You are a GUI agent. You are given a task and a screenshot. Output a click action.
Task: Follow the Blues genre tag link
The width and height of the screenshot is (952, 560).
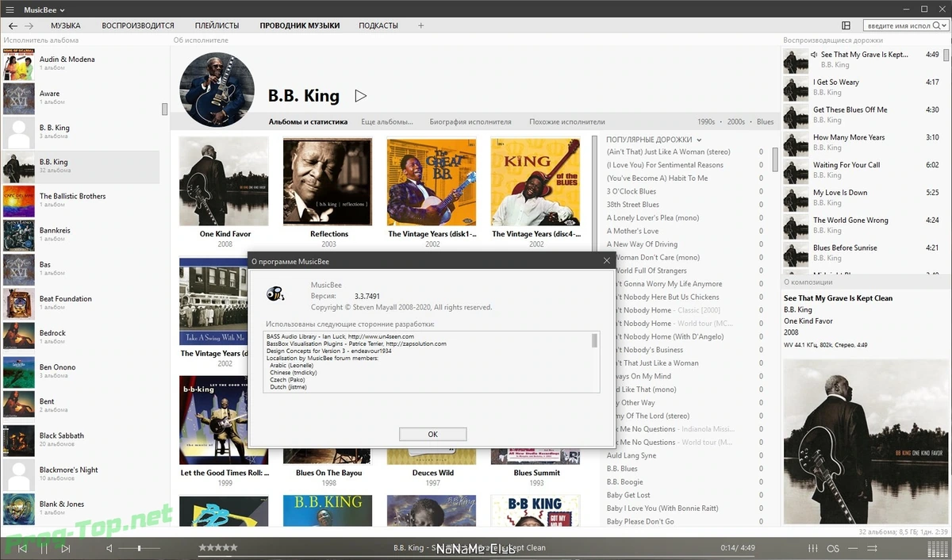click(x=766, y=122)
